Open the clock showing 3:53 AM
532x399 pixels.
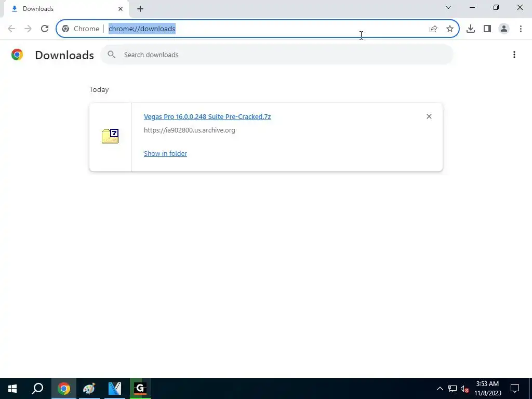pos(487,389)
